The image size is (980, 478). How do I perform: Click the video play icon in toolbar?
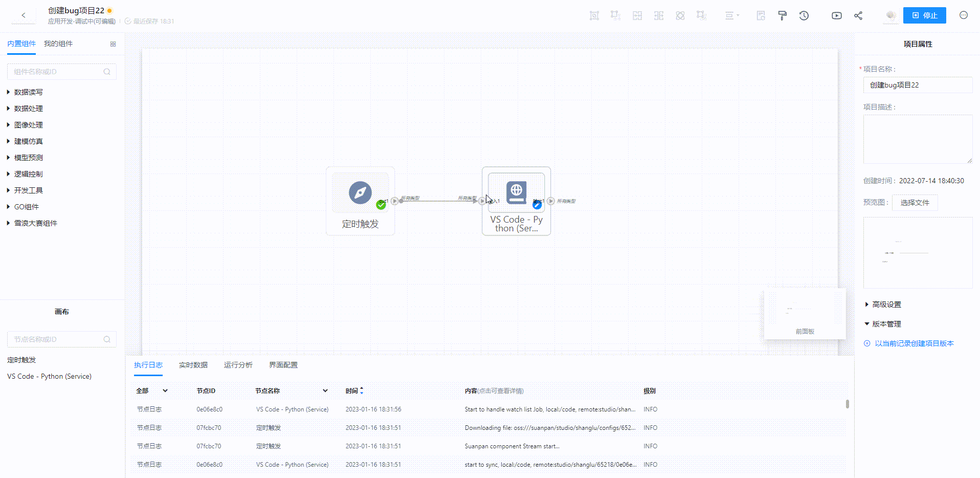coord(836,15)
